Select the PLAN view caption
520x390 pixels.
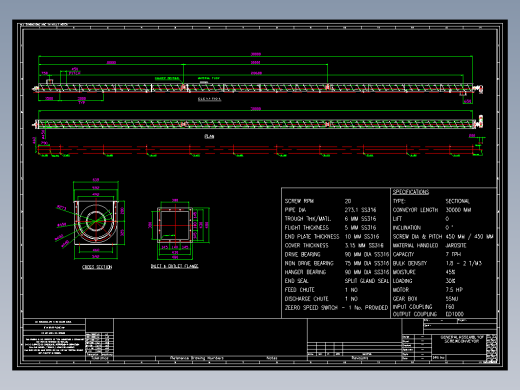[x=209, y=136]
